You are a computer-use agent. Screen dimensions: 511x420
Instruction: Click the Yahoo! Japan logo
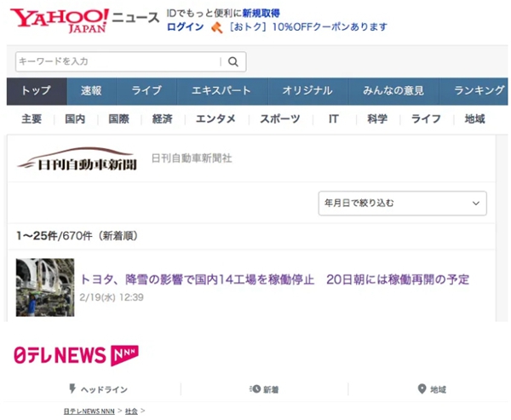click(60, 21)
